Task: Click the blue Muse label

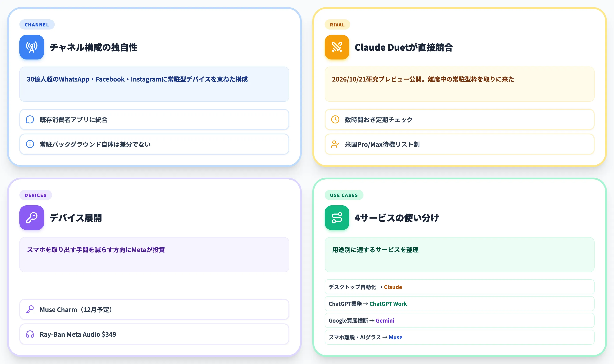Action: [x=395, y=337]
